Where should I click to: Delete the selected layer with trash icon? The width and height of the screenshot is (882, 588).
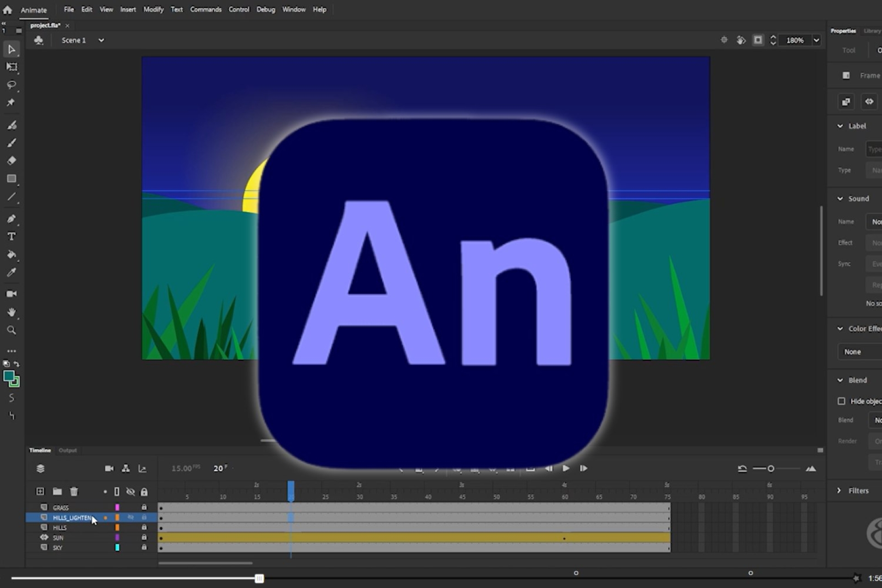(74, 492)
